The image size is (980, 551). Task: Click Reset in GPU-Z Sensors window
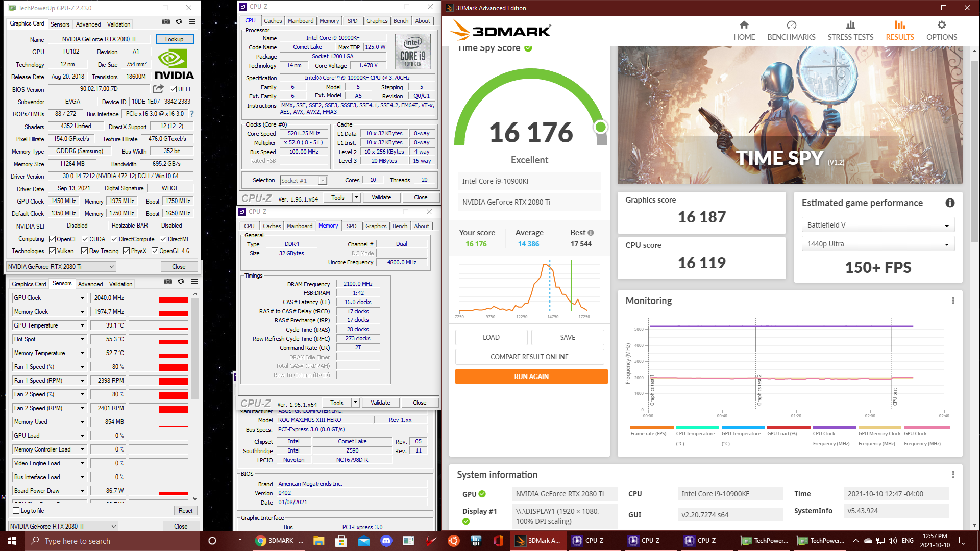(185, 511)
